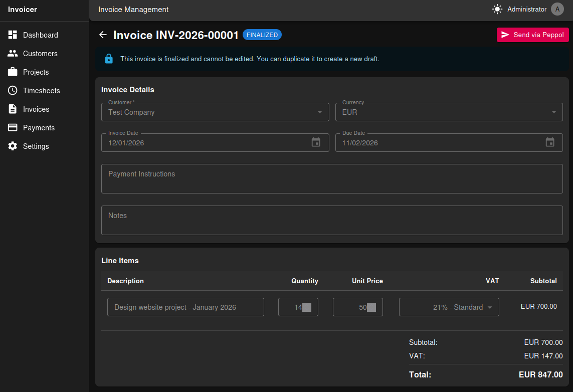
Task: Click the Due Date input field
Action: (x=449, y=142)
